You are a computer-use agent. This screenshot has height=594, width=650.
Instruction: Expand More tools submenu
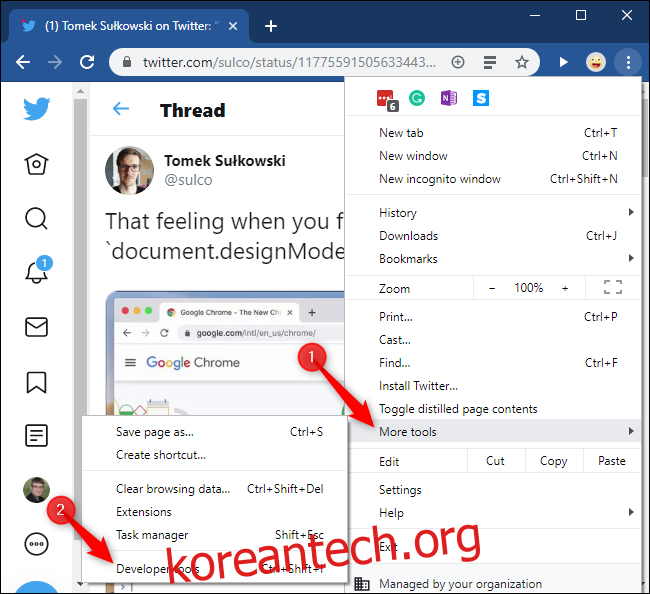(493, 432)
